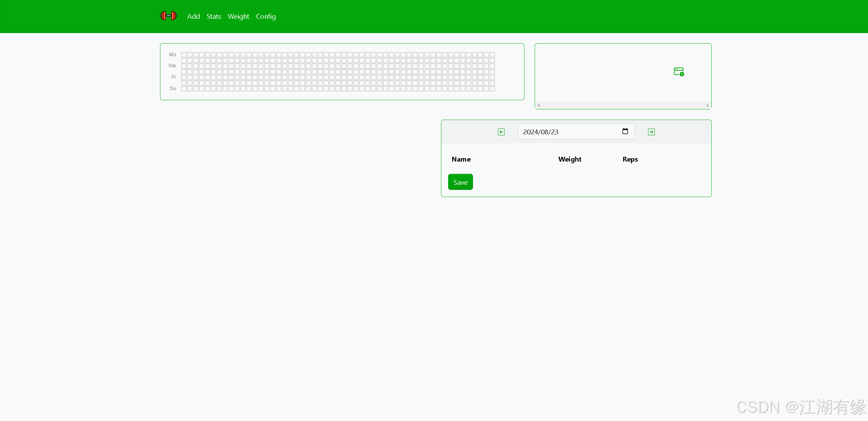Click the Reps column header
The width and height of the screenshot is (868, 421).
click(x=630, y=159)
